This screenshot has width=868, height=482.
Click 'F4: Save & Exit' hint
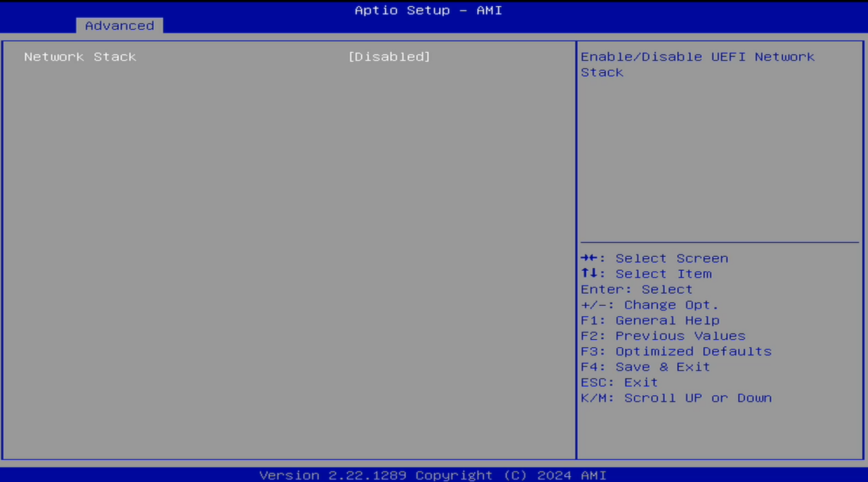tap(645, 367)
